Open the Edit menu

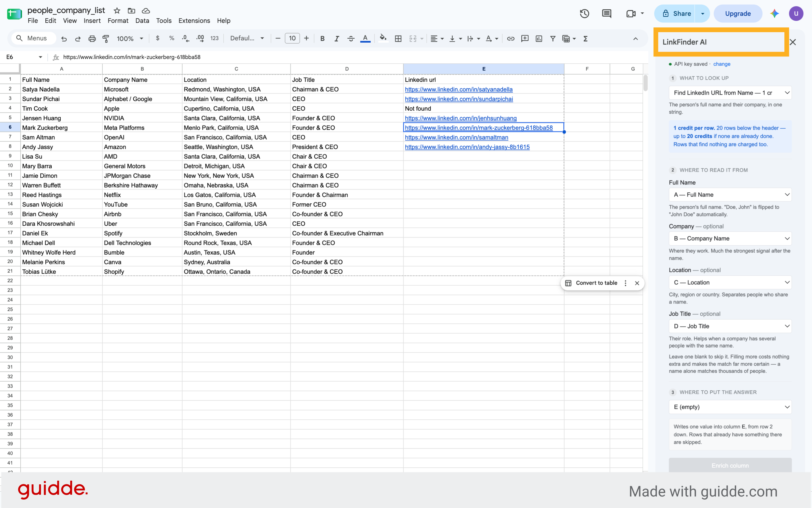(x=50, y=21)
